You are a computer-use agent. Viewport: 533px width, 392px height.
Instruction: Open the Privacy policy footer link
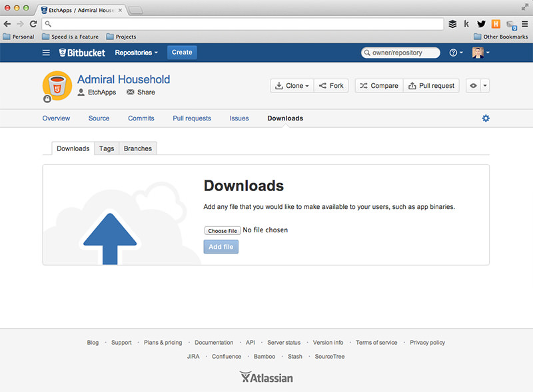427,342
